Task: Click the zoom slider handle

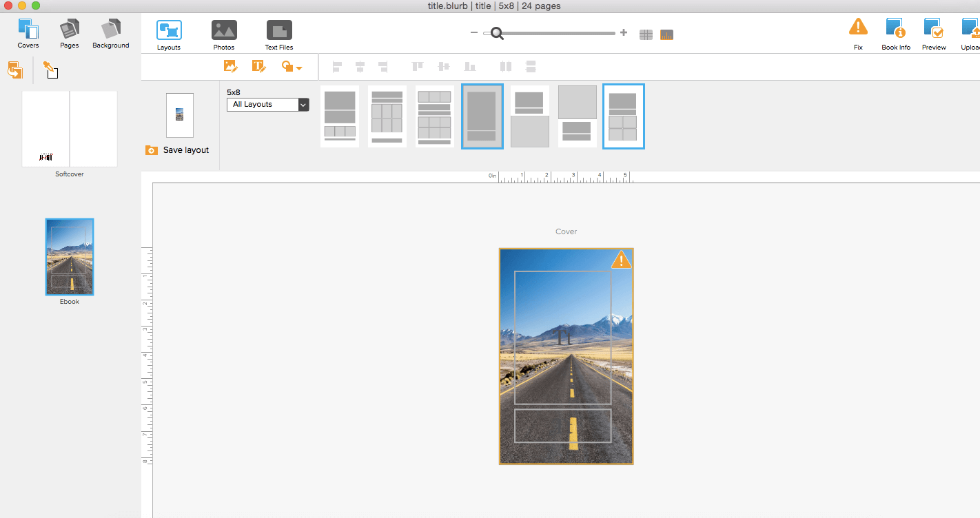Action: [496, 32]
